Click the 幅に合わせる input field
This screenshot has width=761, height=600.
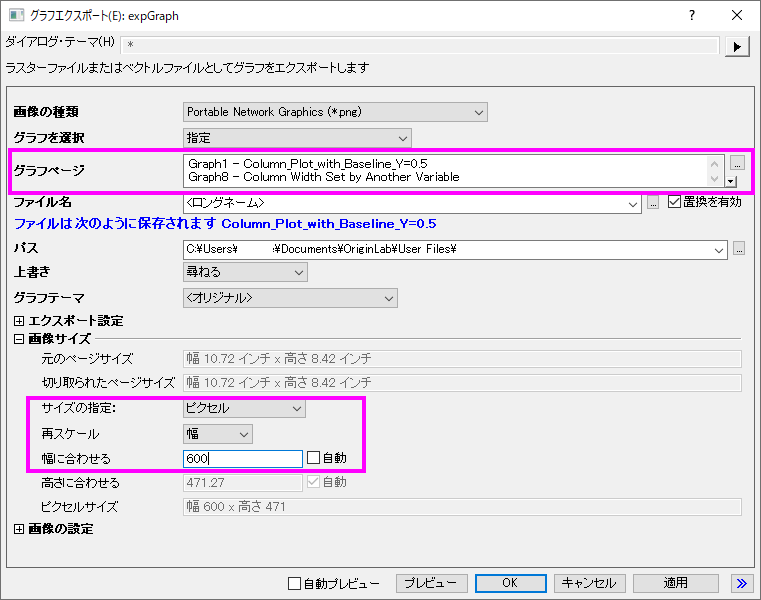coord(243,459)
